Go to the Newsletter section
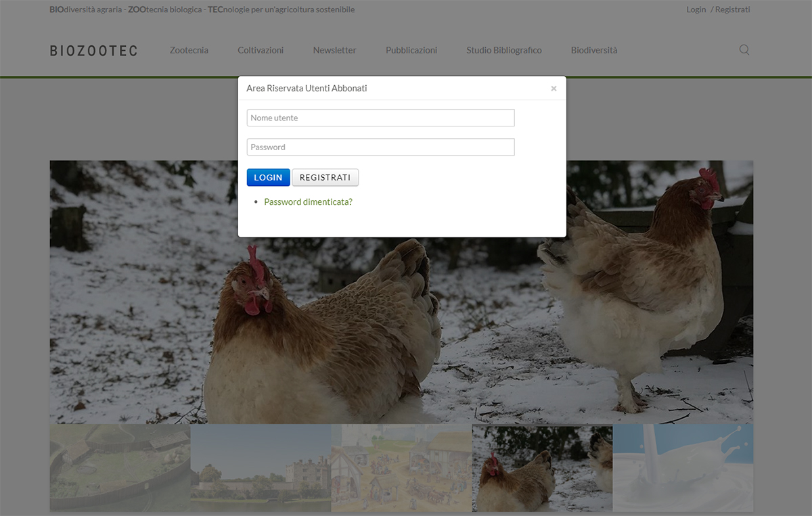This screenshot has width=812, height=516. [x=334, y=50]
